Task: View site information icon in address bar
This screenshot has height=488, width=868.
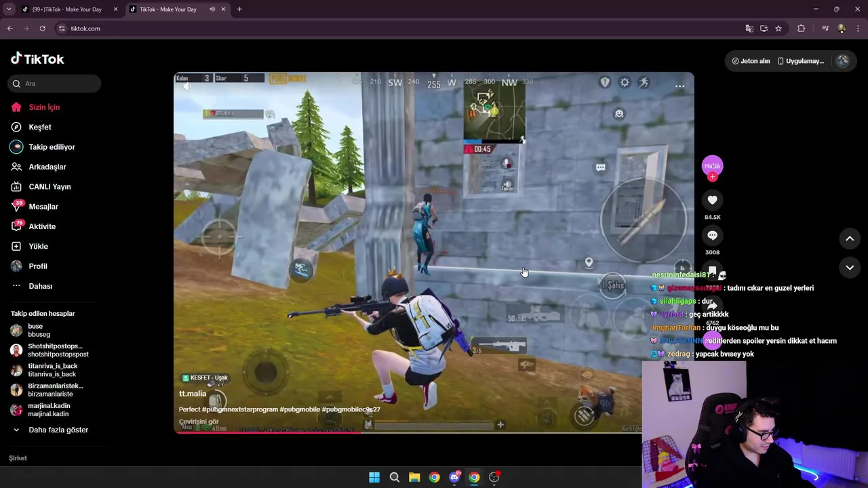Action: (x=62, y=28)
